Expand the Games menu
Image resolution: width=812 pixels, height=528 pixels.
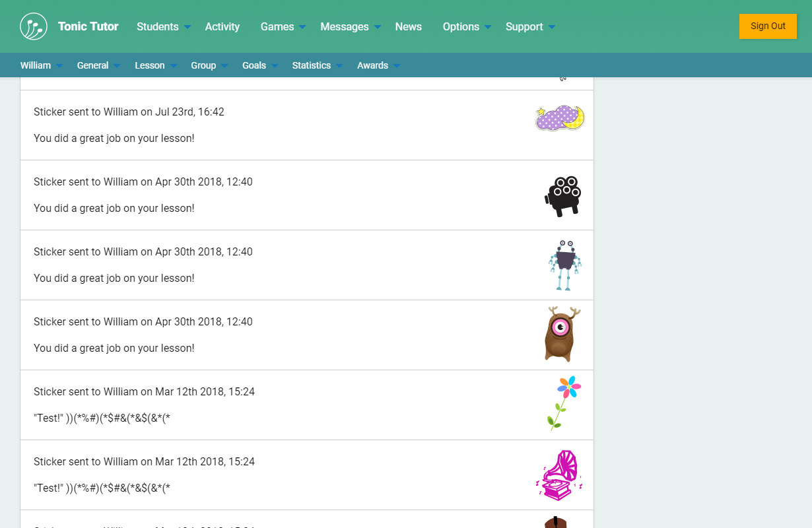tap(283, 26)
